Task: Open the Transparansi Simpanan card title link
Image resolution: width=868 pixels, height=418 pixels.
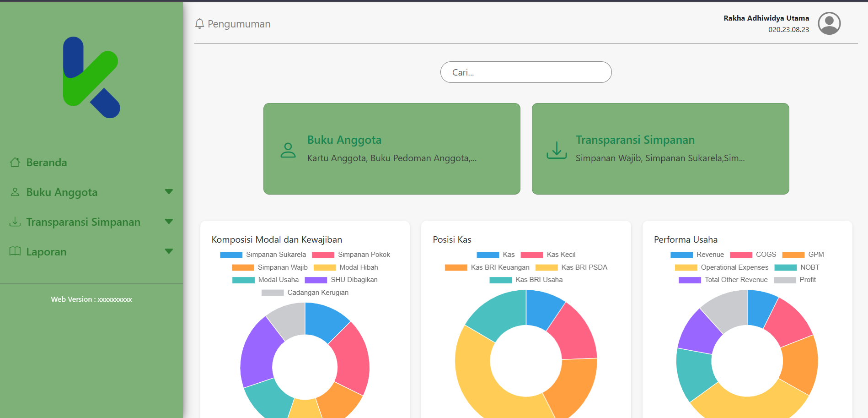Action: 635,140
